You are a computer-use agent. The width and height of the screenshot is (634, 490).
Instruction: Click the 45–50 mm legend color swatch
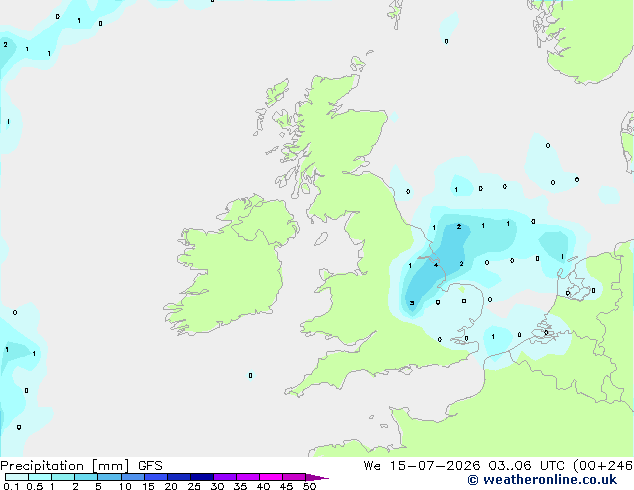pyautogui.click(x=294, y=477)
